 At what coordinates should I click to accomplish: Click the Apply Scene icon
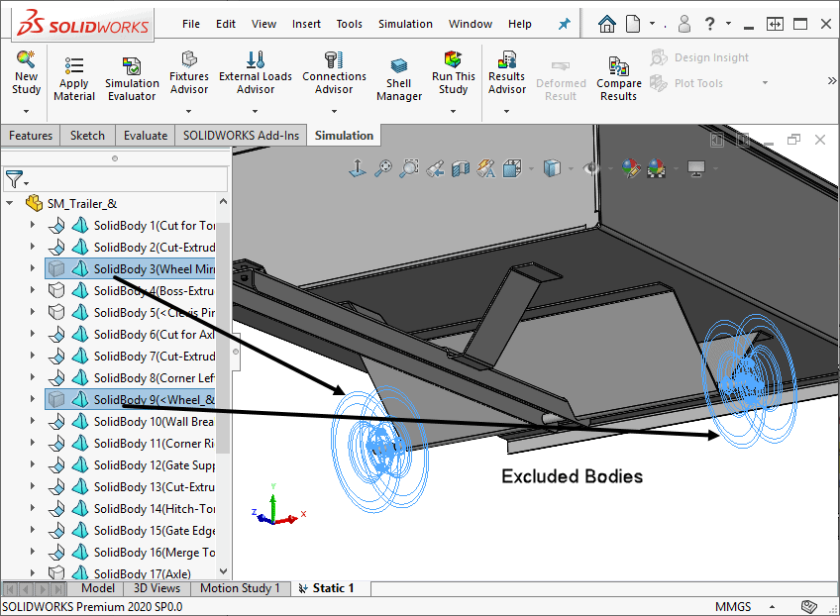point(656,168)
